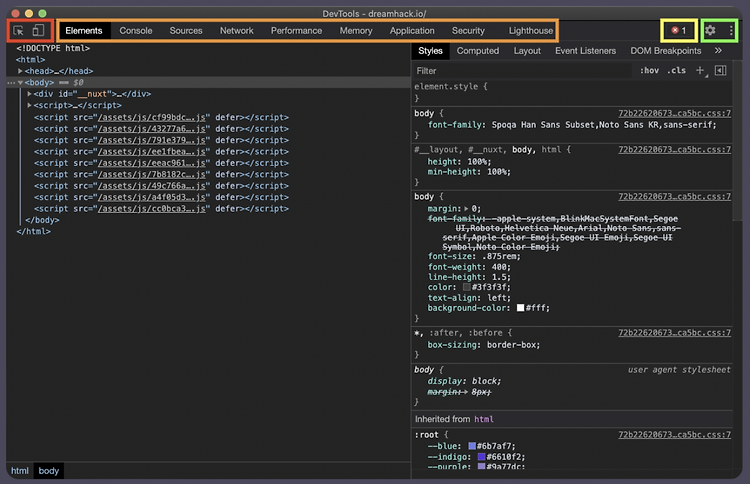
Task: Open the three-dot customize menu
Action: pos(731,31)
